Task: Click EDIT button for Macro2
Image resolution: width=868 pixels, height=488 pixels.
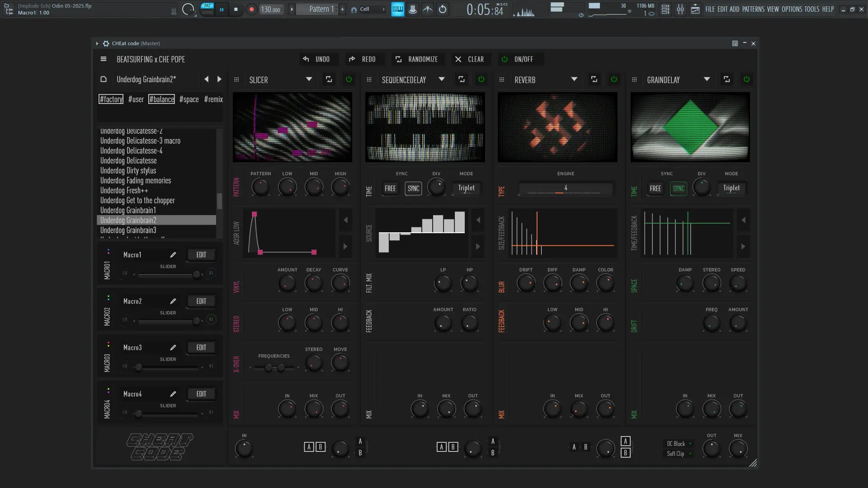Action: pos(201,301)
